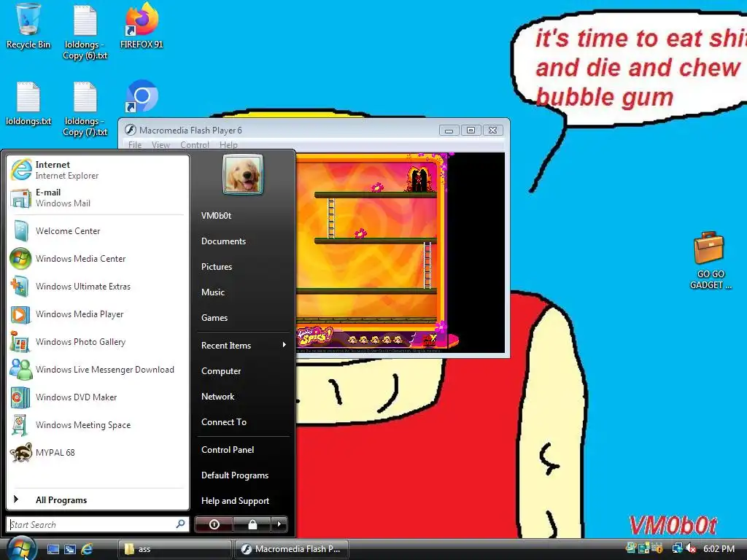Open Windows Mail E-mail entry

[98, 198]
